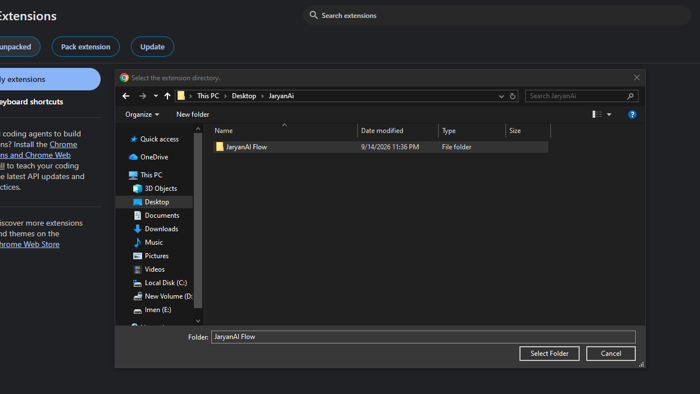
Task: Select This PC in the navigation tree
Action: click(x=146, y=175)
